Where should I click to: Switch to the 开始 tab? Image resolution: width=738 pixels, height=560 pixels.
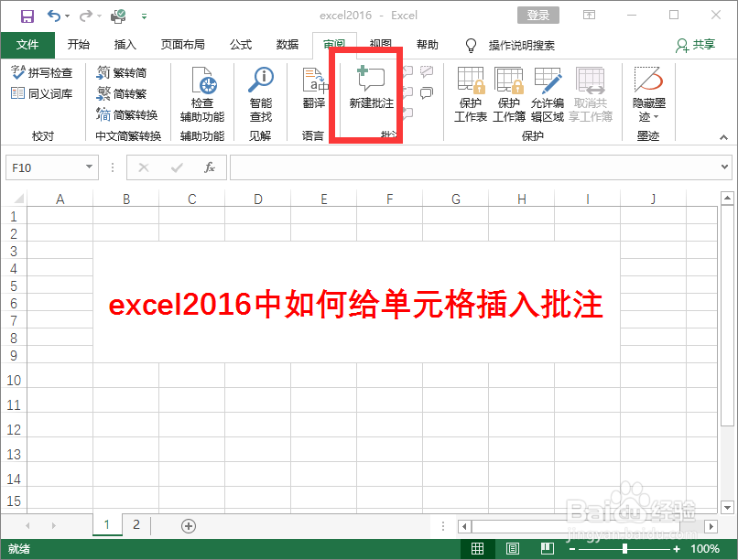(x=78, y=45)
